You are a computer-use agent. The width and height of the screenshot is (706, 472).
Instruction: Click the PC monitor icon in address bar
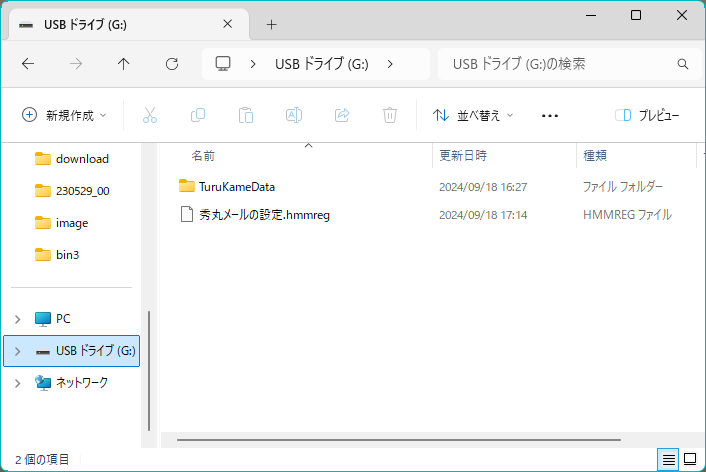pos(223,64)
